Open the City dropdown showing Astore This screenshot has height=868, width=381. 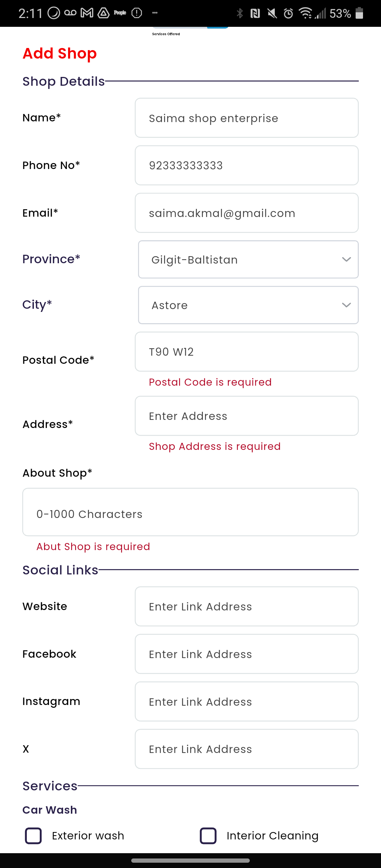pos(248,305)
